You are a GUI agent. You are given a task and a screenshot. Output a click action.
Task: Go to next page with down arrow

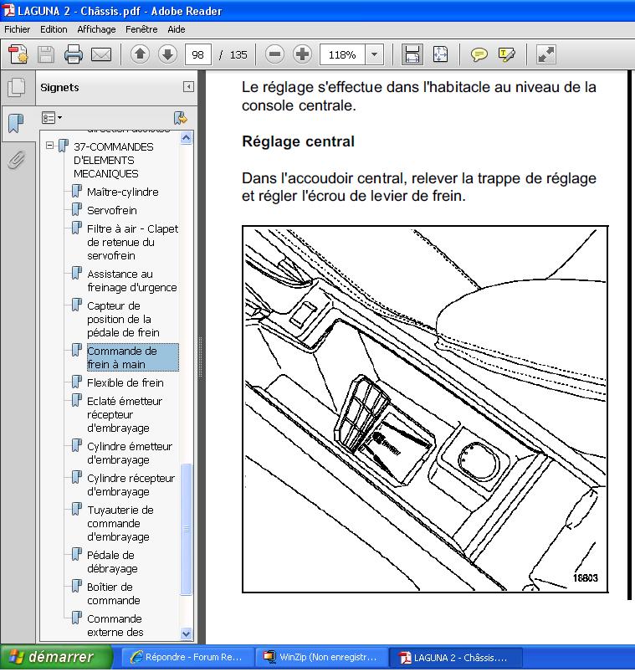tap(167, 54)
